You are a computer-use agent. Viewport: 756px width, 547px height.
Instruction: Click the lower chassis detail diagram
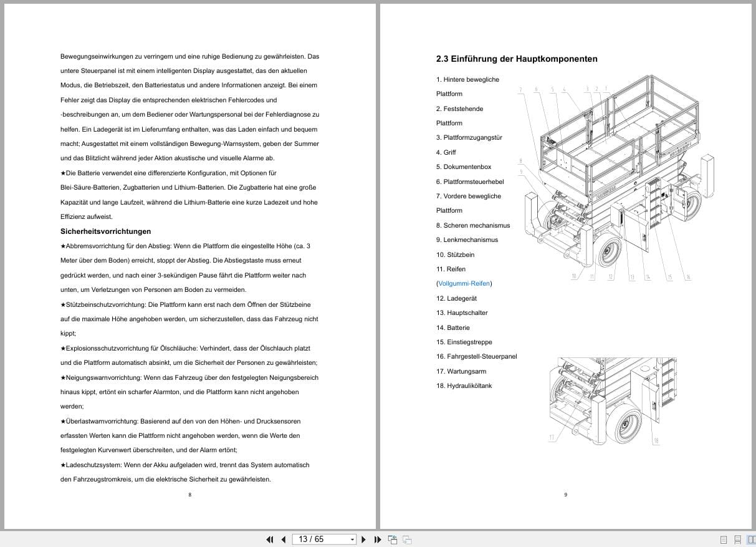tap(613, 400)
